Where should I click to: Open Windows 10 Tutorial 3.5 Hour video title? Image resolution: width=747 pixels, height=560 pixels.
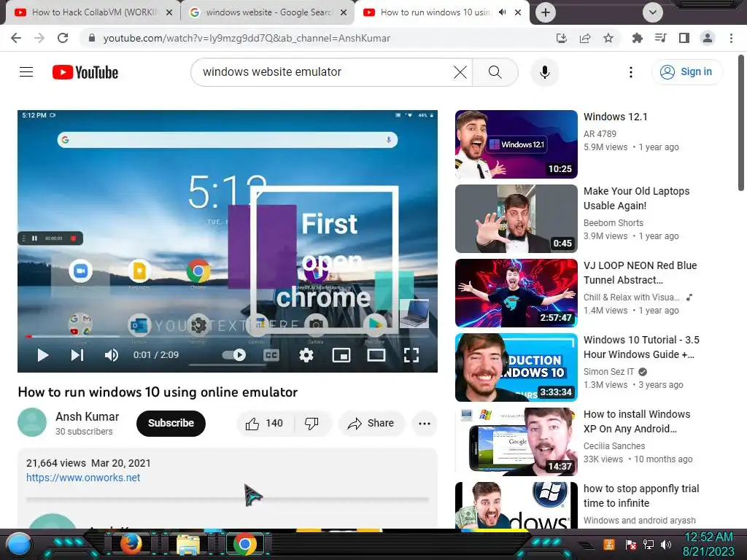[x=641, y=347]
